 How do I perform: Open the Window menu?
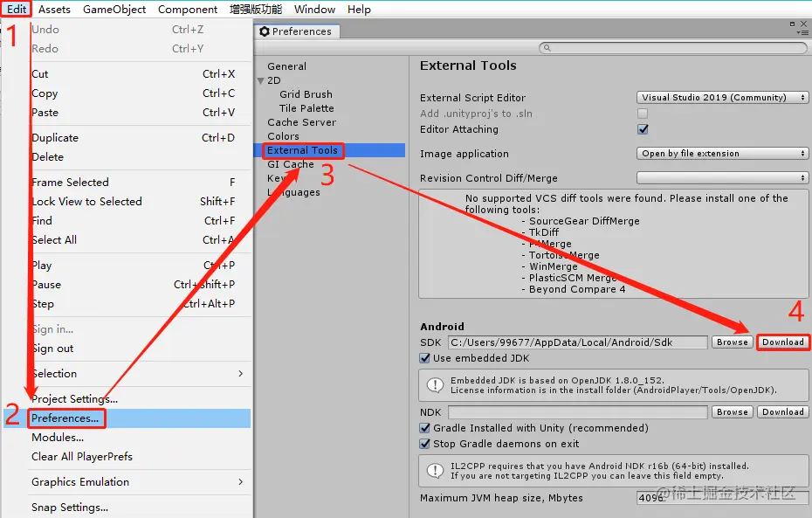(315, 10)
